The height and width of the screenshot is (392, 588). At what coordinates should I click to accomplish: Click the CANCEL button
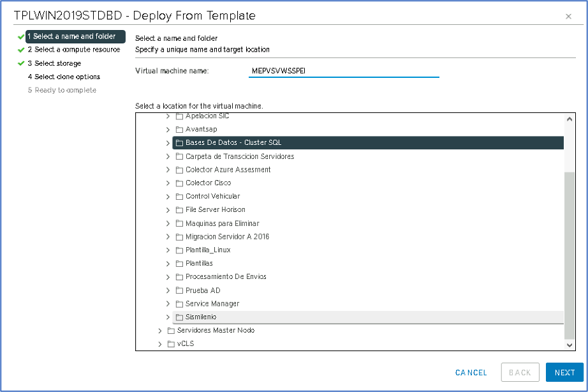(x=471, y=373)
